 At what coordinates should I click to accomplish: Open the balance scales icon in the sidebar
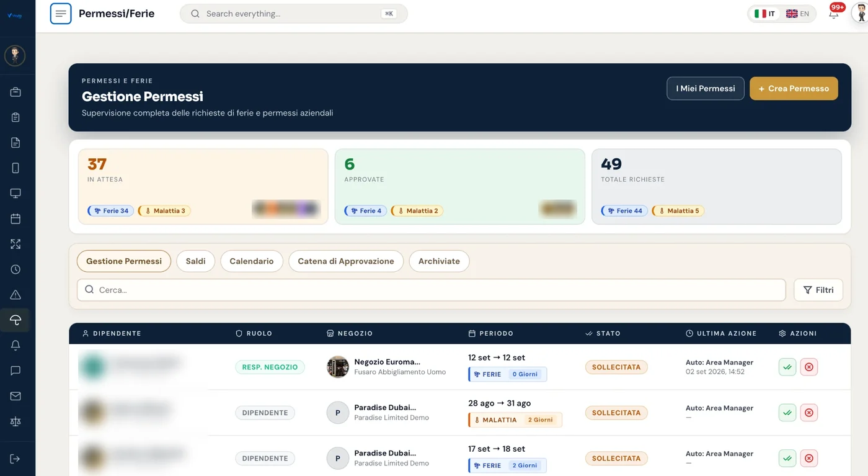[x=15, y=421]
